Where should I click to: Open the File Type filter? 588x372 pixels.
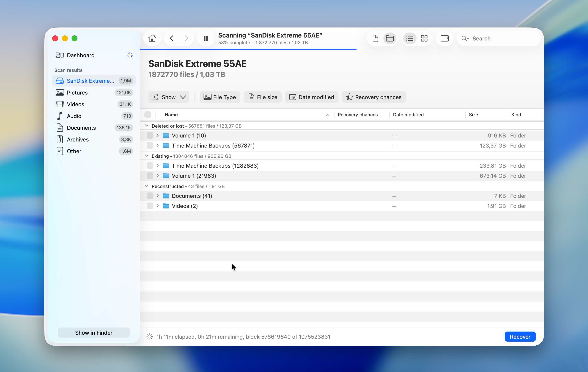(220, 97)
